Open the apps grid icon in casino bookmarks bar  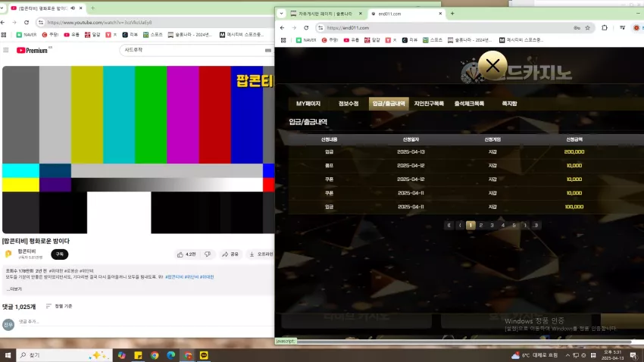283,40
